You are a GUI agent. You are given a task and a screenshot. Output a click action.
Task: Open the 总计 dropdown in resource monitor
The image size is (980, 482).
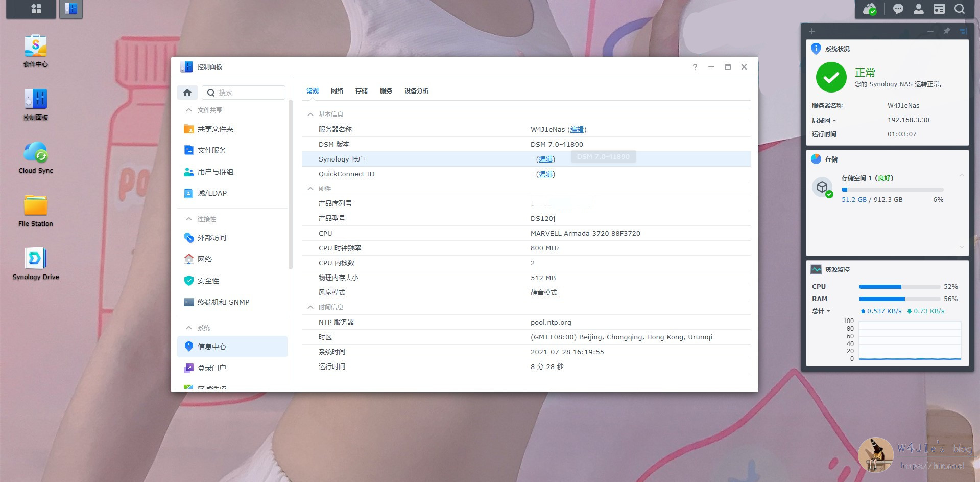821,311
